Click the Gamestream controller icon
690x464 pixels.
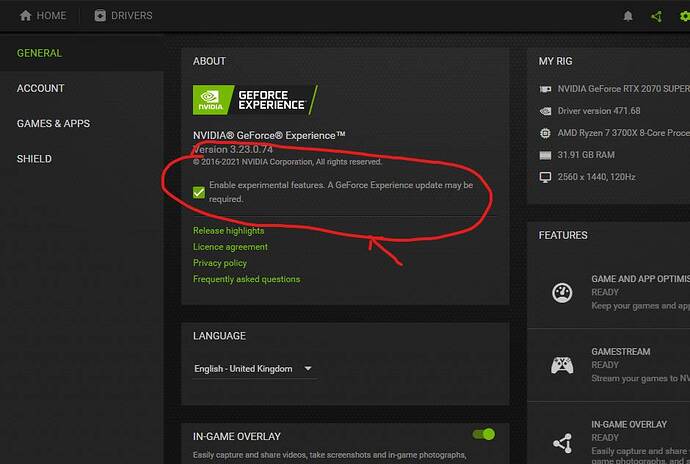(562, 365)
